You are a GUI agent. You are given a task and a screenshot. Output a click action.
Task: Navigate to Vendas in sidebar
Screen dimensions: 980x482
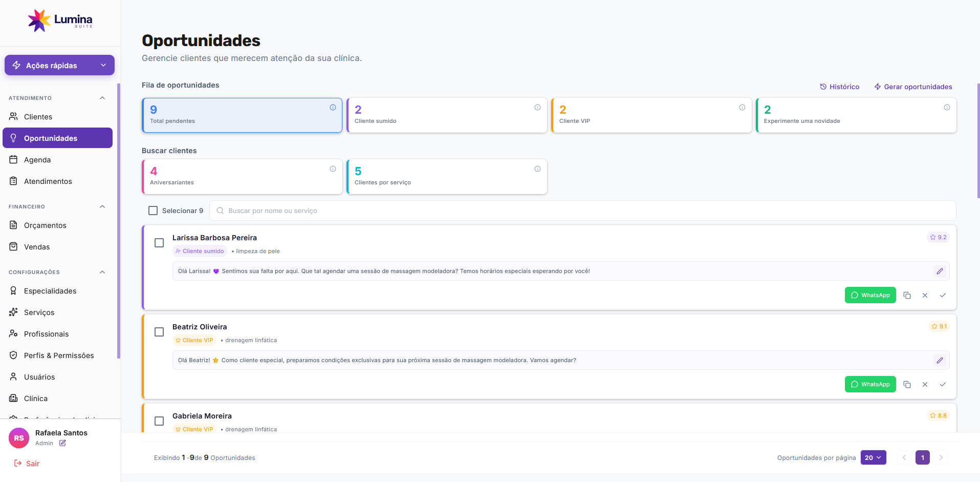pyautogui.click(x=57, y=247)
